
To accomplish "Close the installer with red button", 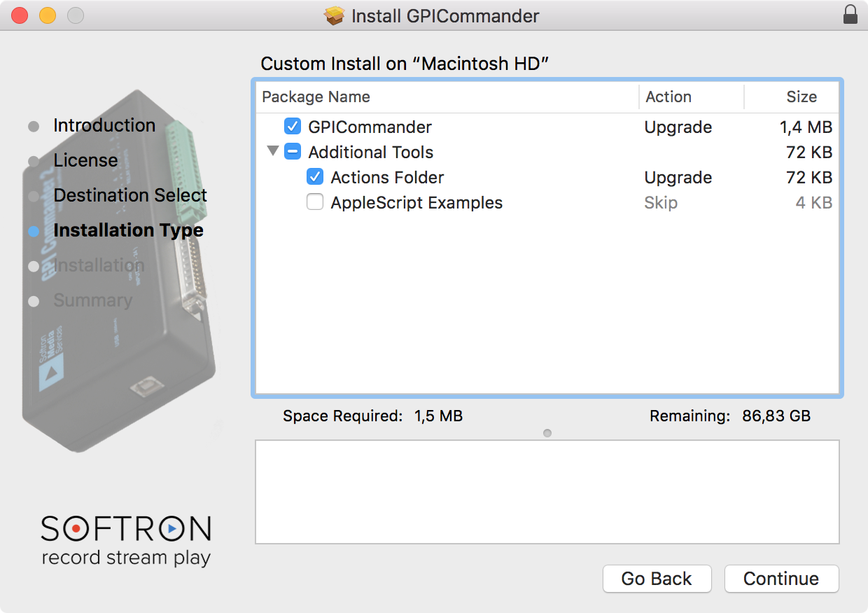I will [20, 15].
